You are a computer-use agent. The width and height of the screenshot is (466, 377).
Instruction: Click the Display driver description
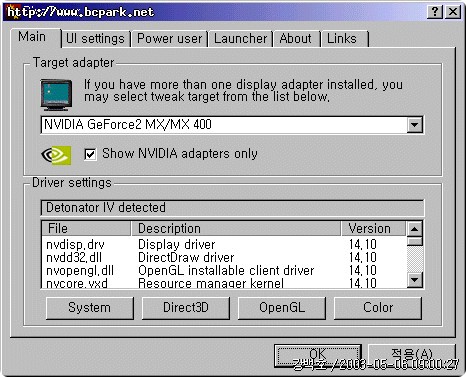coord(177,245)
